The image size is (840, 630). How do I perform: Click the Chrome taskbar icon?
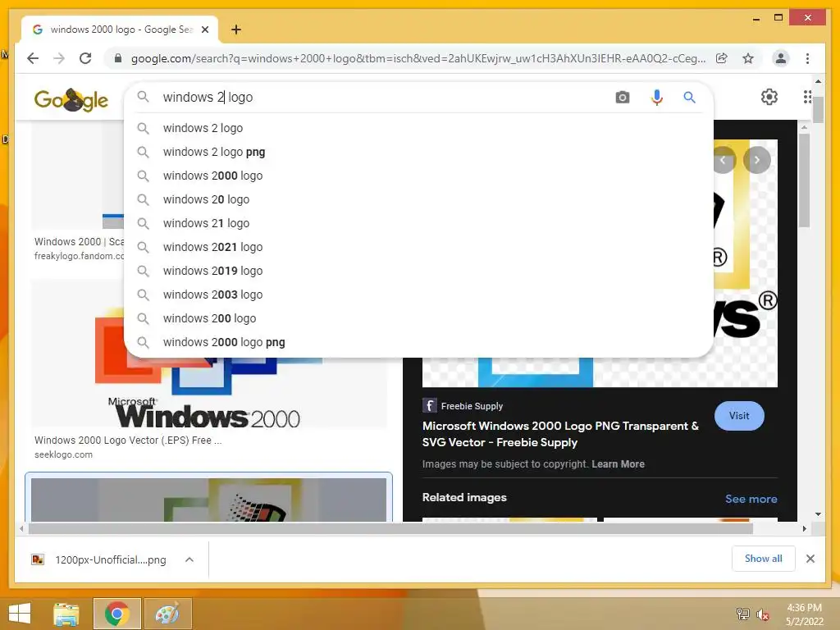click(x=116, y=614)
